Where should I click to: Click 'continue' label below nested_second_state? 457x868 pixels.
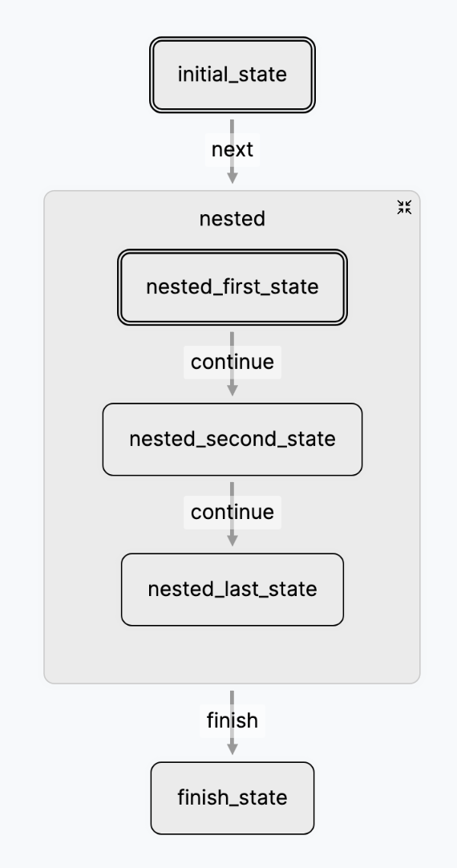point(233,512)
